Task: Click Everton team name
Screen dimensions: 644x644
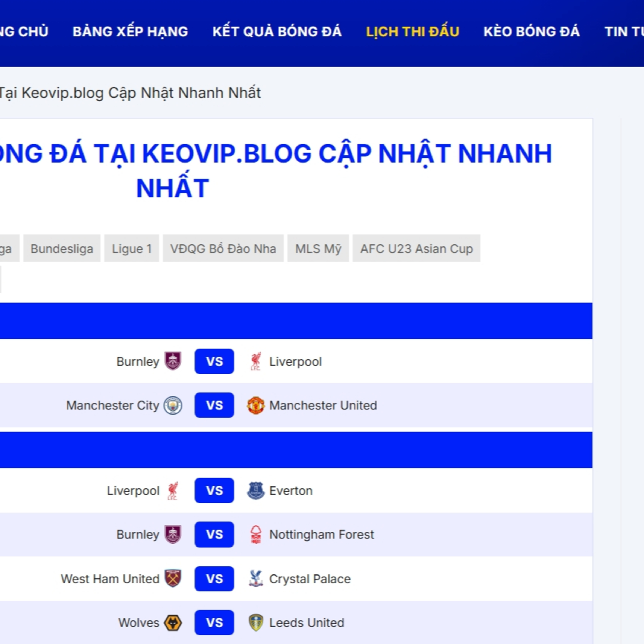Action: tap(291, 491)
